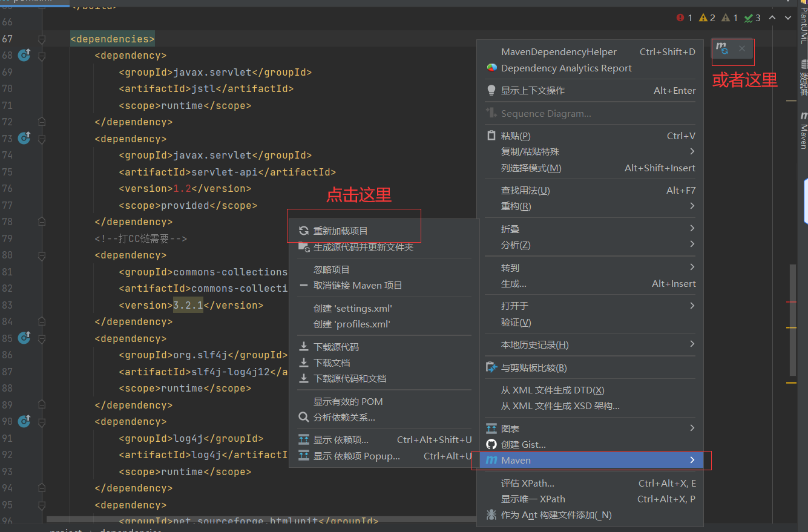Click version text 3.2.1 on line 83
Image resolution: width=808 pixels, height=532 pixels.
pyautogui.click(x=188, y=305)
